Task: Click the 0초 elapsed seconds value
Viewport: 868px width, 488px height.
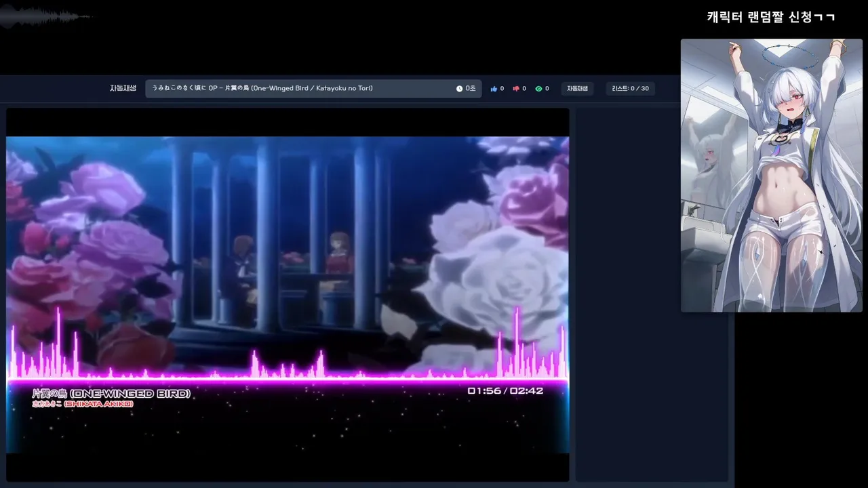Action: tap(471, 89)
